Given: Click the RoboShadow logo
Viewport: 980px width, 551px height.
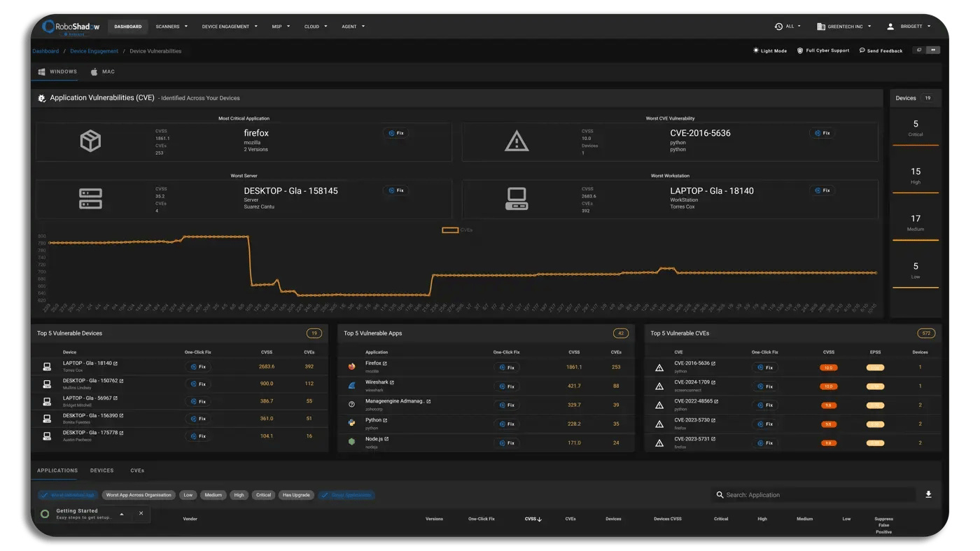Looking at the screenshot, I should coord(70,27).
